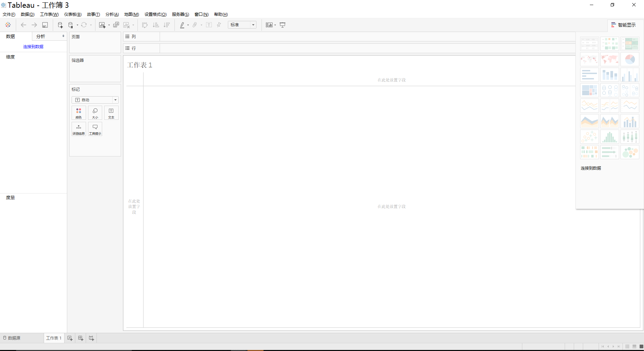
Task: Click the duplicate sheet toolbar icon
Action: pos(116,25)
